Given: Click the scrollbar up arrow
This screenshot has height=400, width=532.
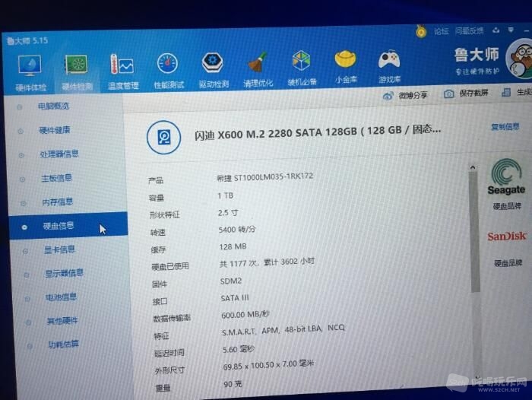Looking at the screenshot, I should [x=472, y=167].
